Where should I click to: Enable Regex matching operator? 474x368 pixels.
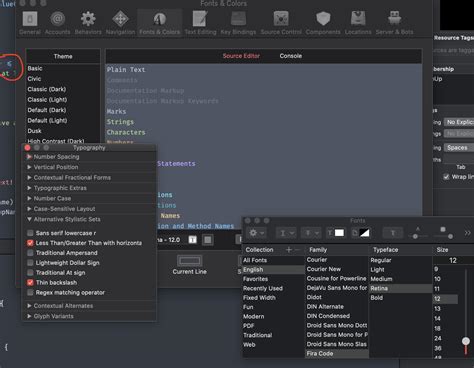(x=30, y=292)
